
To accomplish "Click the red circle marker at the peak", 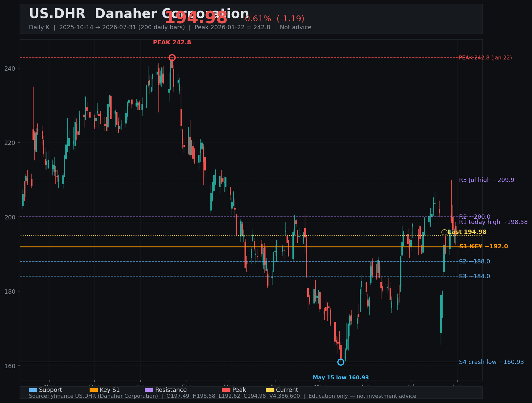I will coord(172,58).
